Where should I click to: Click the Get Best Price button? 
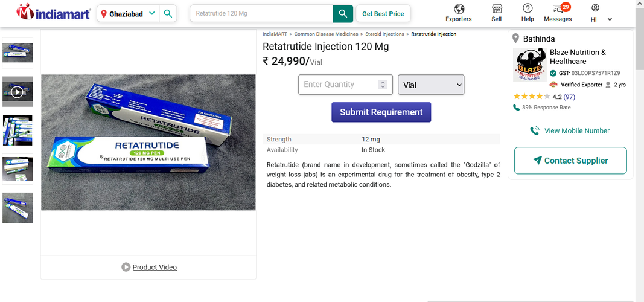383,13
